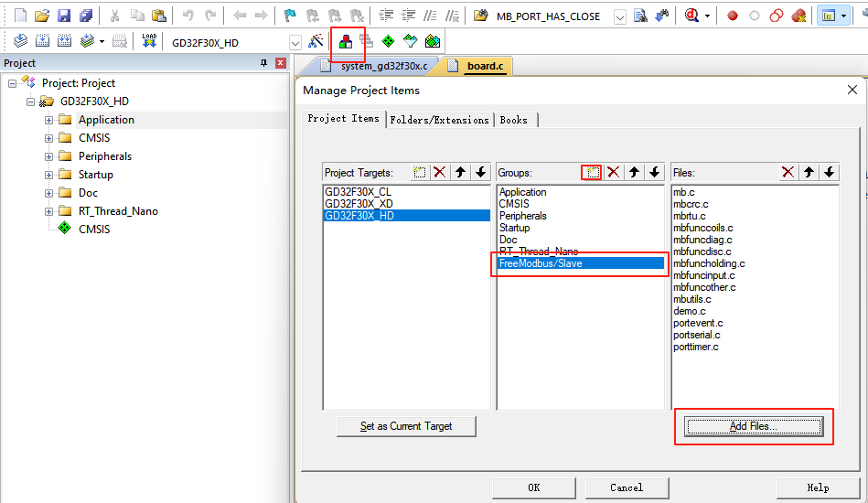Open Help for Manage Project Items
This screenshot has width=868, height=503.
818,487
